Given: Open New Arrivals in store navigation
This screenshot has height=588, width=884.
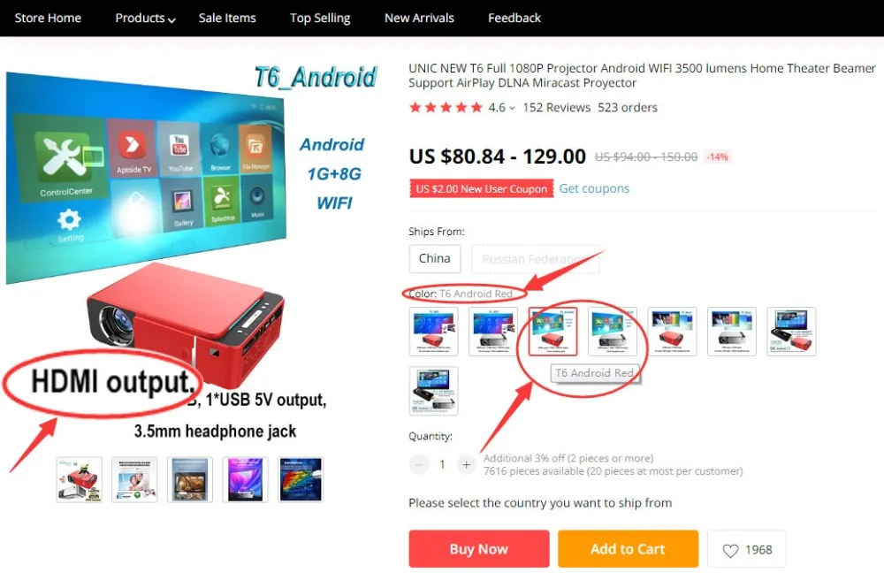Looking at the screenshot, I should point(419,18).
